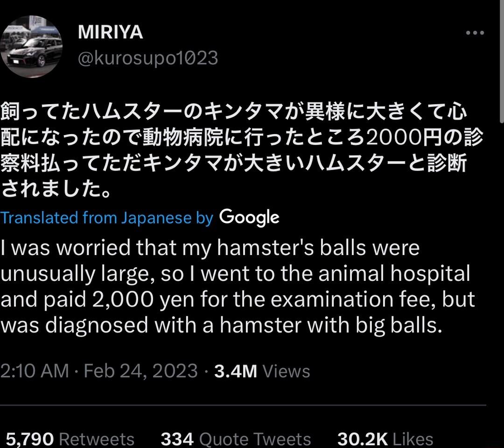Open the 5,790 Retweets list
Viewport: 504px width, 448px height.
pyautogui.click(x=68, y=439)
